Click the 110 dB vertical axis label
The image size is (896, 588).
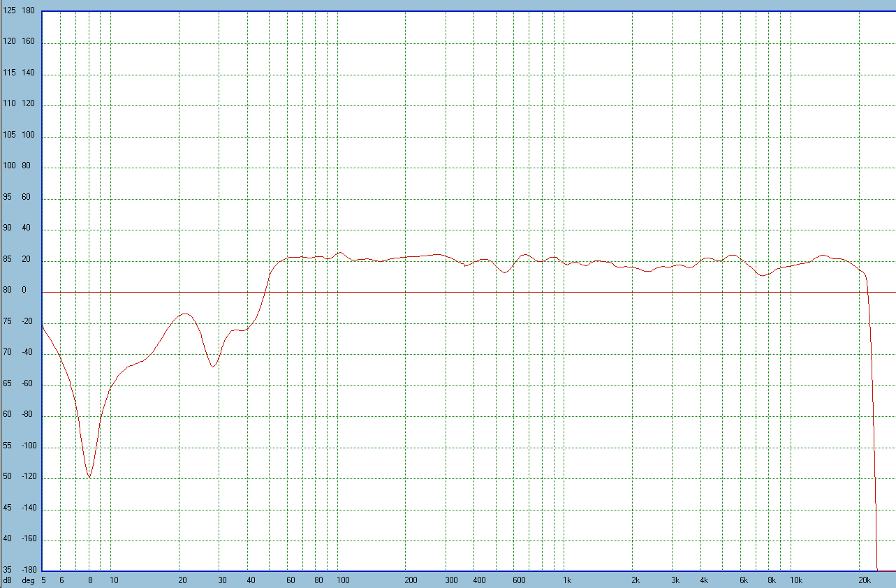click(9, 104)
